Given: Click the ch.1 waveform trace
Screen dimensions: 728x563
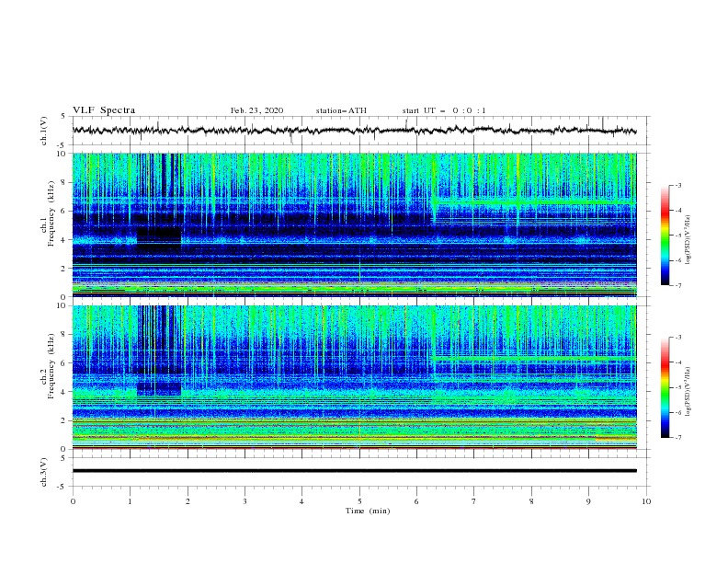Looking at the screenshot, I should pos(354,131).
